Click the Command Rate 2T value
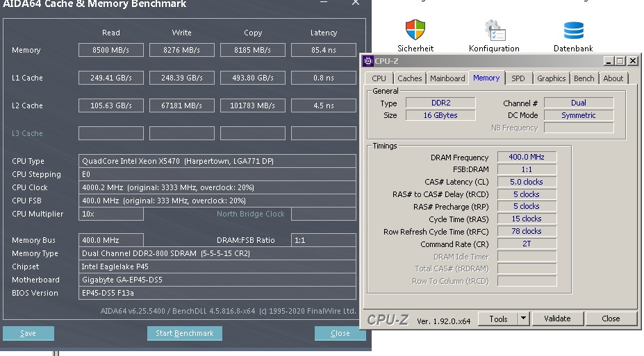This screenshot has height=356, width=644. coord(527,244)
